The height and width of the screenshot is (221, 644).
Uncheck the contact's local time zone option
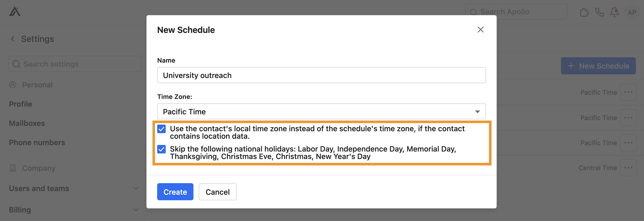[161, 129]
